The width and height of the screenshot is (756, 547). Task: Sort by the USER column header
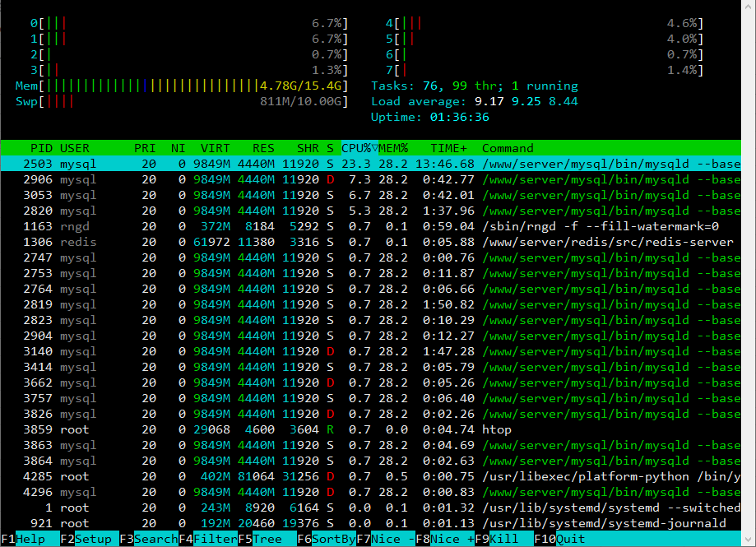coord(72,148)
